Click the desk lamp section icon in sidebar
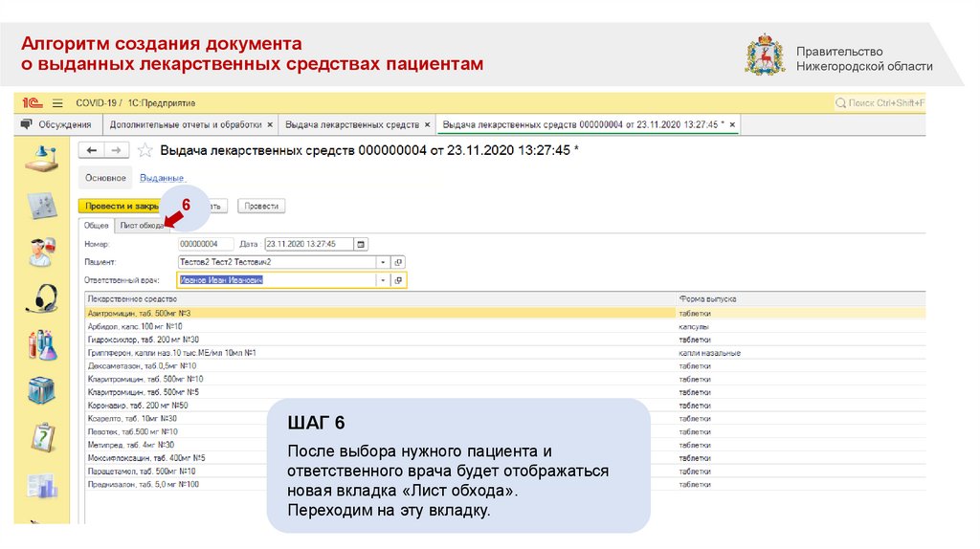This screenshot has height=549, width=980. click(43, 157)
